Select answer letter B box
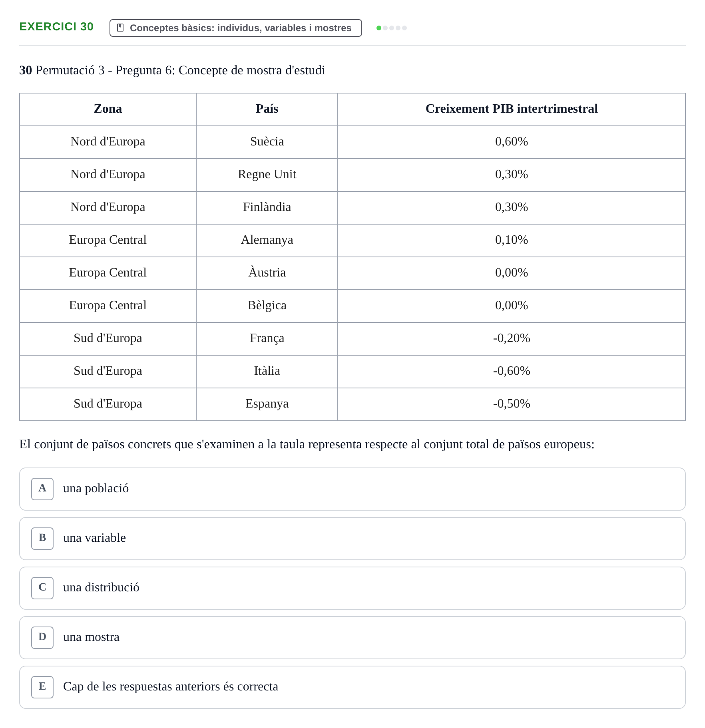 pyautogui.click(x=42, y=538)
